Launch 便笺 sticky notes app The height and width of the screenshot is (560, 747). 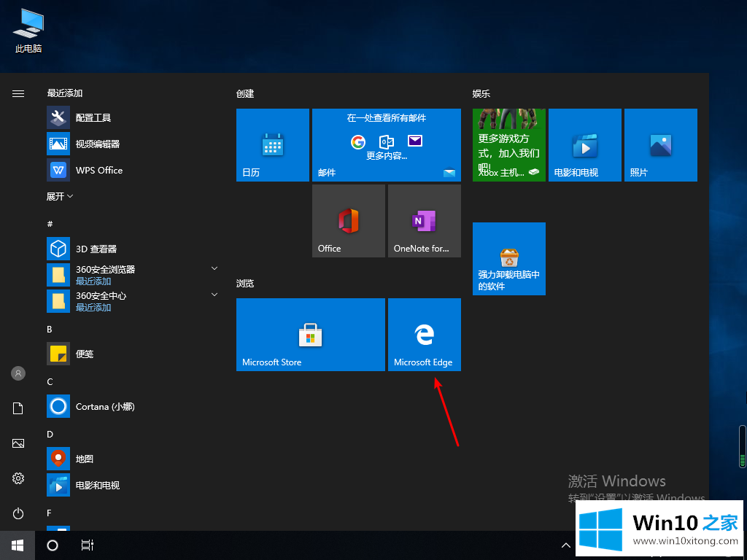[133, 354]
